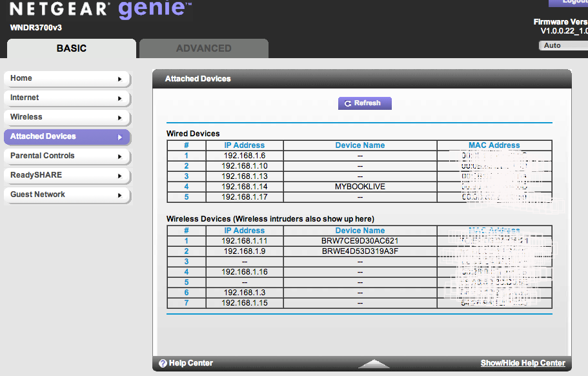Image resolution: width=588 pixels, height=376 pixels.
Task: Click the arrow icon beside Internet
Action: [x=119, y=98]
